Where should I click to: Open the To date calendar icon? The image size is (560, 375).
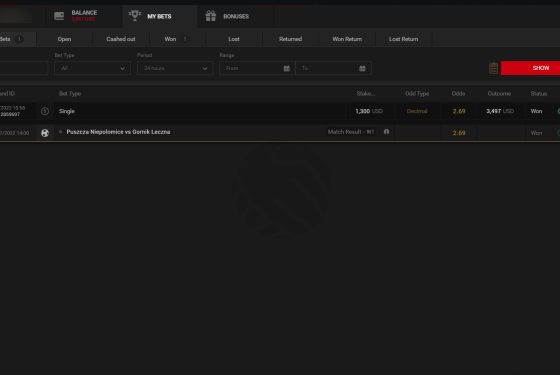362,68
